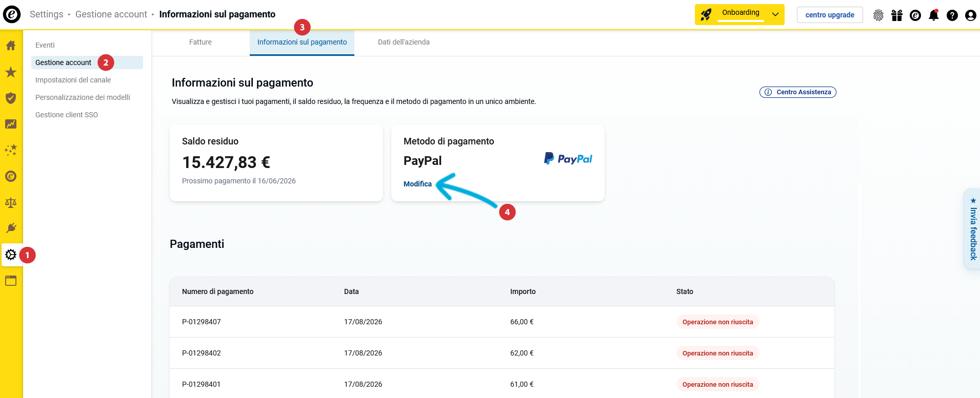Open the Invia feedback side tab
The width and height of the screenshot is (980, 398).
pos(973,228)
